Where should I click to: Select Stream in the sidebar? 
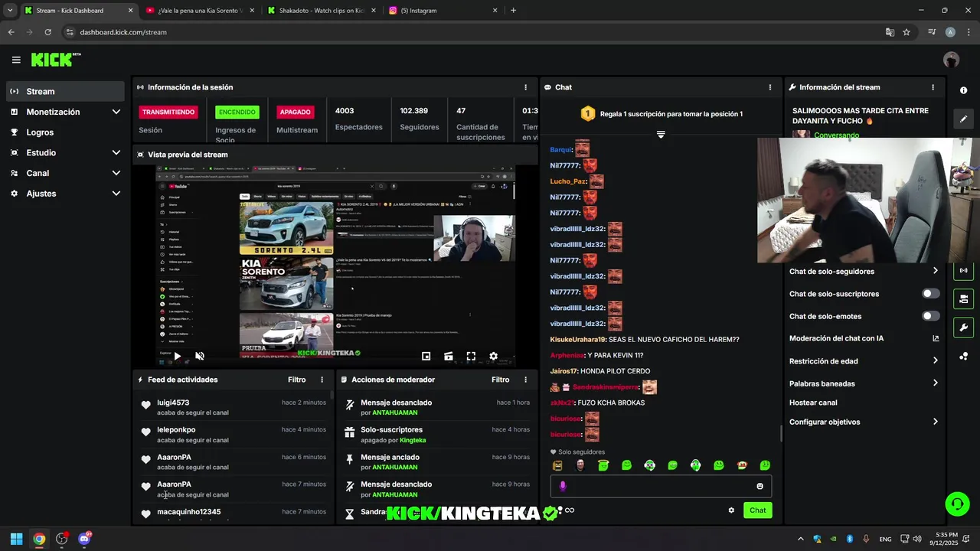point(65,91)
